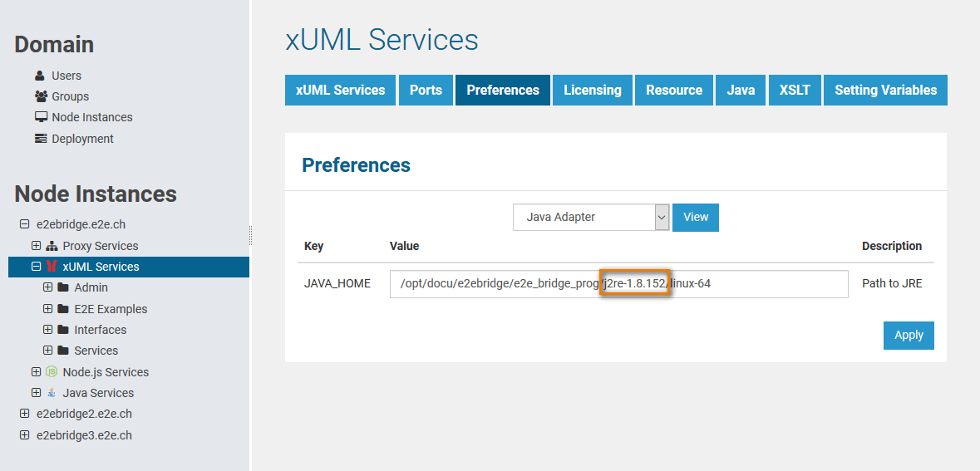
Task: Expand the Proxy Services tree node
Action: click(36, 246)
